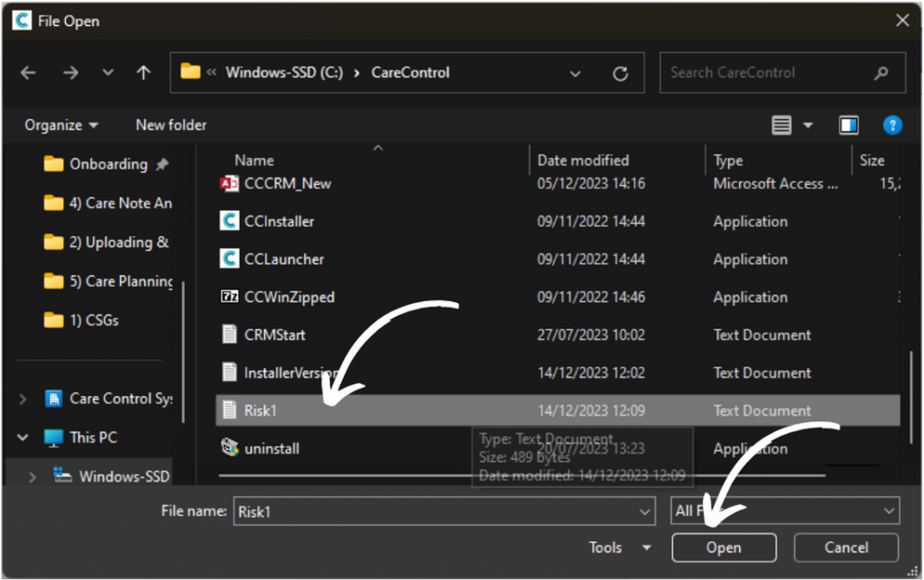
Task: Sort by the Name column header
Action: click(254, 161)
